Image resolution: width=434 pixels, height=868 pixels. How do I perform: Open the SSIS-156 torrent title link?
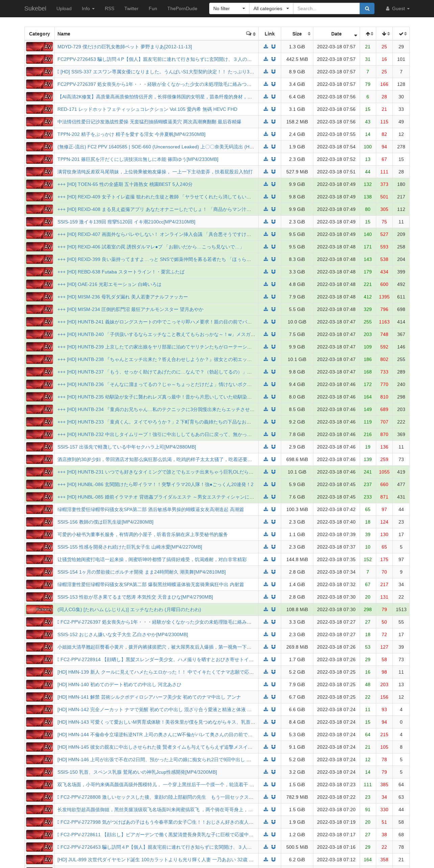tap(105, 522)
